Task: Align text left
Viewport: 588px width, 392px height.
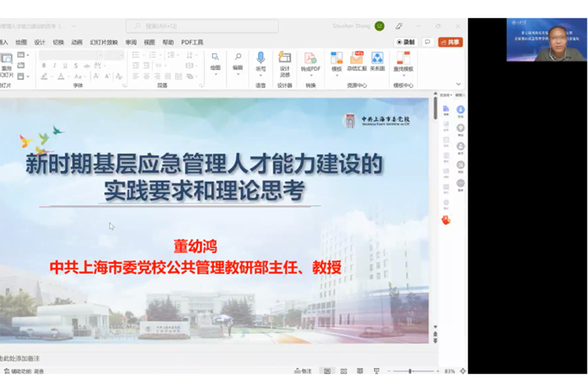Action: click(136, 76)
